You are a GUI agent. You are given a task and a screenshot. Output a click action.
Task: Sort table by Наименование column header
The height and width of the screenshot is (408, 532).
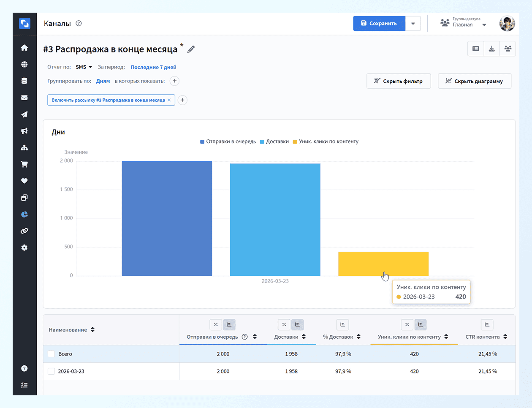click(x=92, y=330)
